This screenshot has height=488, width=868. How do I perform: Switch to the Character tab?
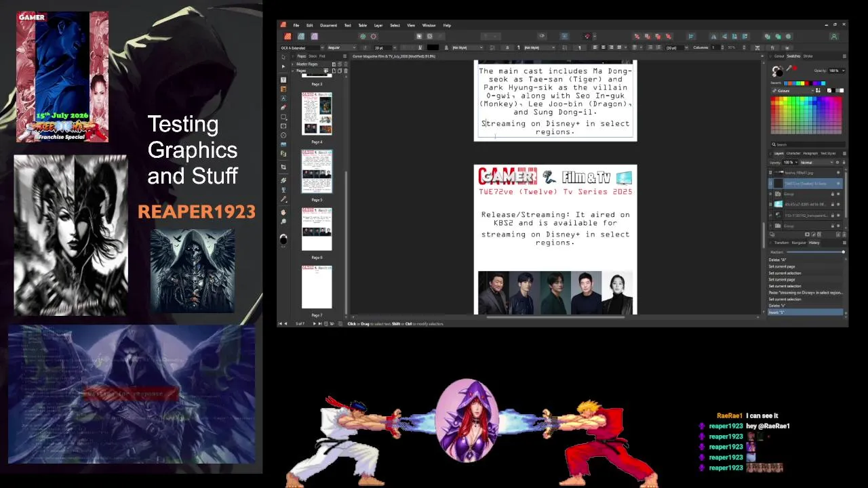793,153
